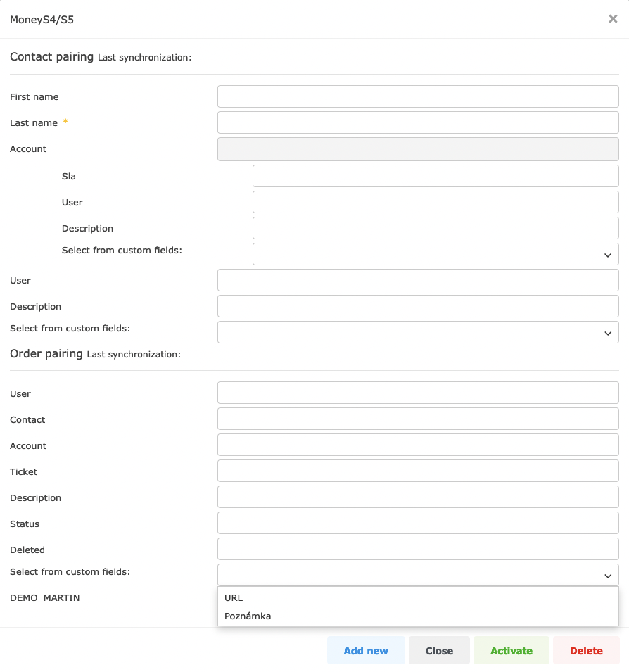Click the Add new button
The image size is (629, 672).
(x=366, y=650)
